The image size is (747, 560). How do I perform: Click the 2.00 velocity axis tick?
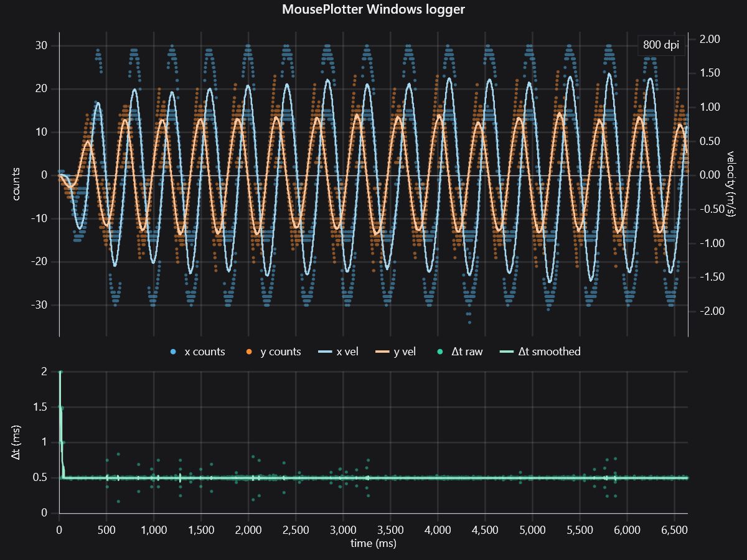[710, 39]
